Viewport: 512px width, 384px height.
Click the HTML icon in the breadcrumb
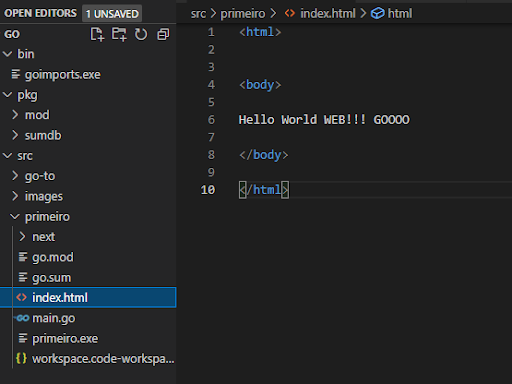coord(290,13)
